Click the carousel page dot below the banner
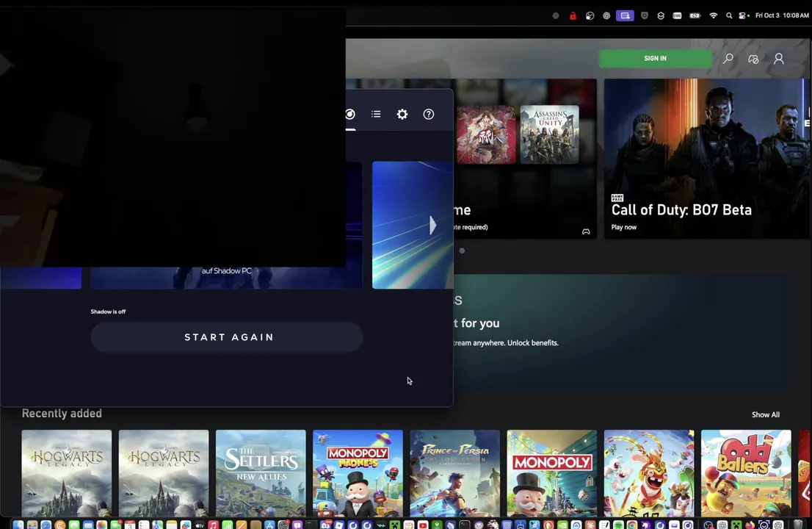This screenshot has width=812, height=529. [x=462, y=251]
